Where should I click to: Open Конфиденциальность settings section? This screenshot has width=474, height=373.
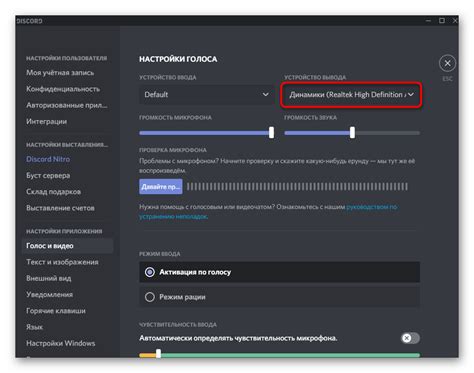coord(63,89)
